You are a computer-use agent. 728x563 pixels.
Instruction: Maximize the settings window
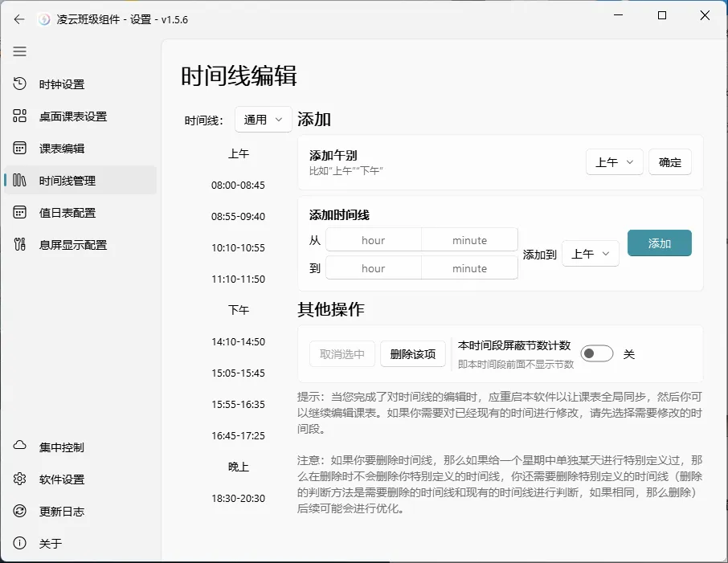(662, 15)
